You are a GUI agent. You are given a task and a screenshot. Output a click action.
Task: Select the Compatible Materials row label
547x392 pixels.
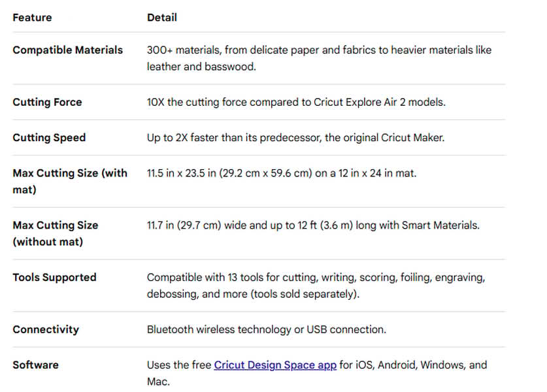(67, 50)
